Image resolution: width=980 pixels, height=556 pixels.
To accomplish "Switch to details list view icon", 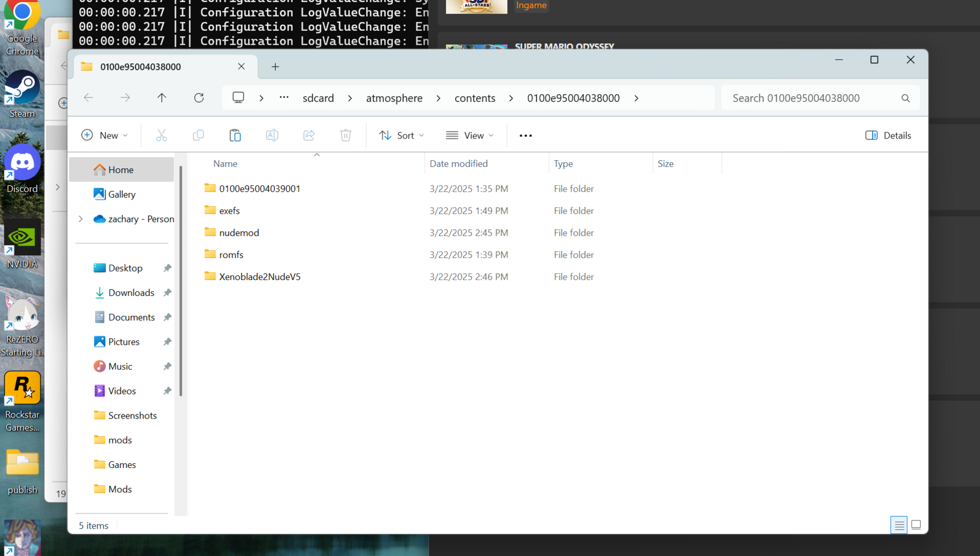I will [x=899, y=525].
